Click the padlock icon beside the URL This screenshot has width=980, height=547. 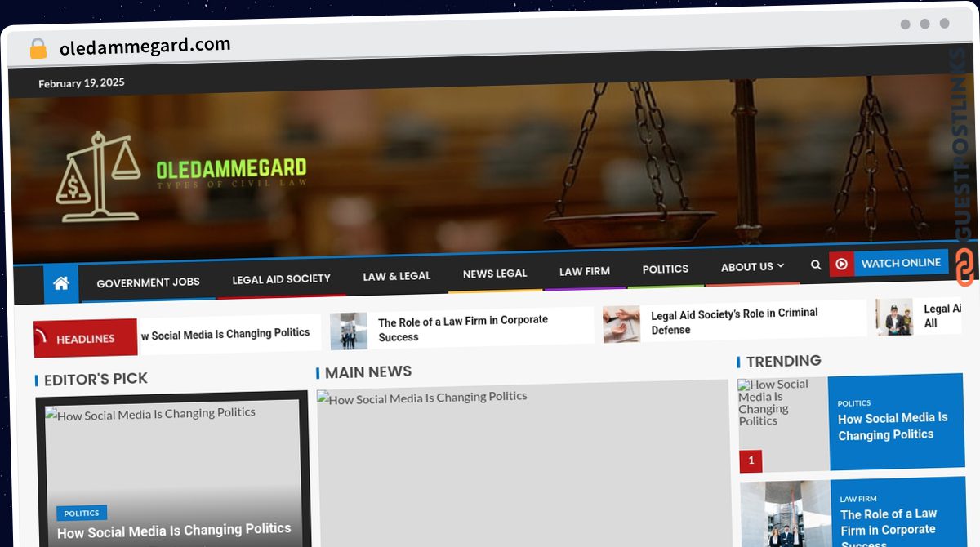click(38, 49)
